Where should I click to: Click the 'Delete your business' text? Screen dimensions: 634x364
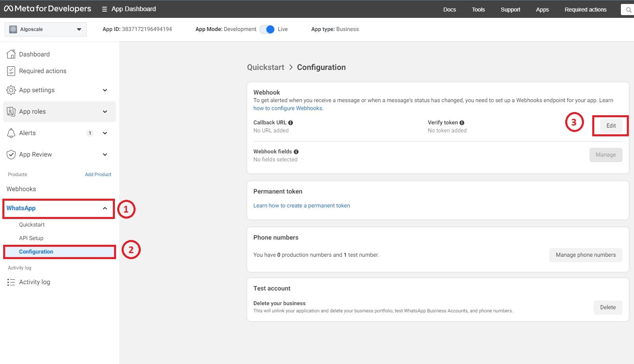(279, 304)
